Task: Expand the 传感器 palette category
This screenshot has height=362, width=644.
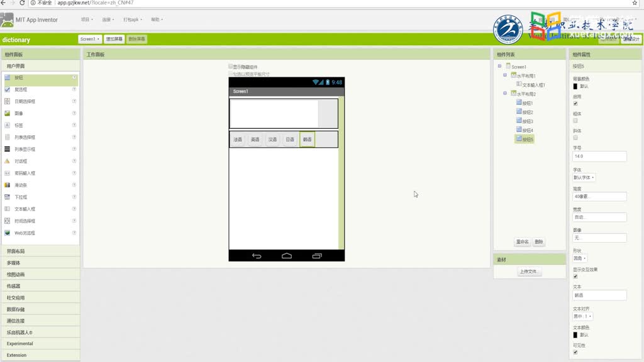Action: point(40,286)
